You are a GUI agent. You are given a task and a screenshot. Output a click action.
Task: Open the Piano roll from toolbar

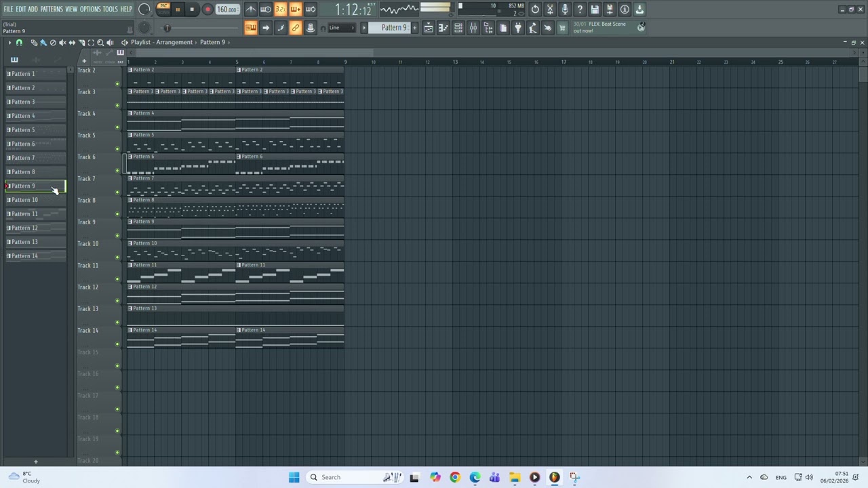[443, 28]
